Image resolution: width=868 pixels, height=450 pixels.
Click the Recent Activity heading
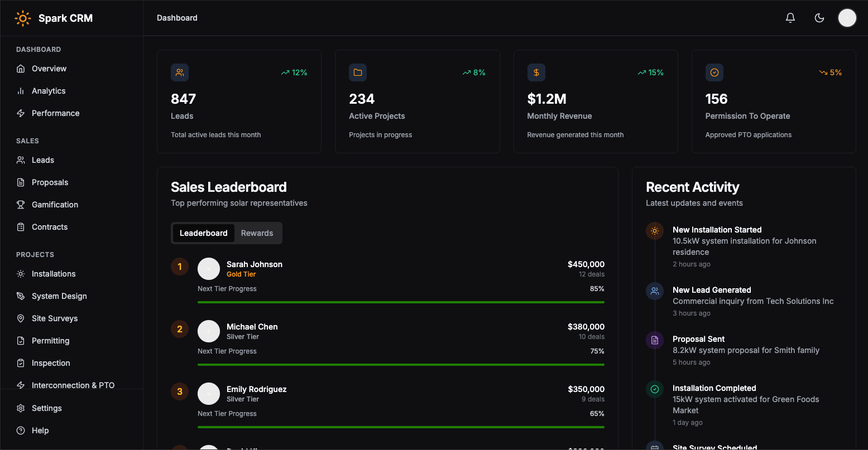click(x=693, y=187)
